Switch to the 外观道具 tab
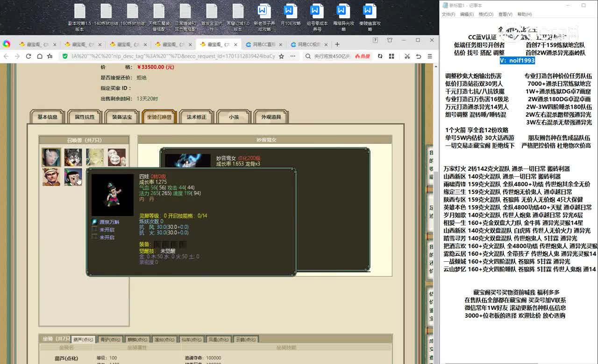 point(271,117)
